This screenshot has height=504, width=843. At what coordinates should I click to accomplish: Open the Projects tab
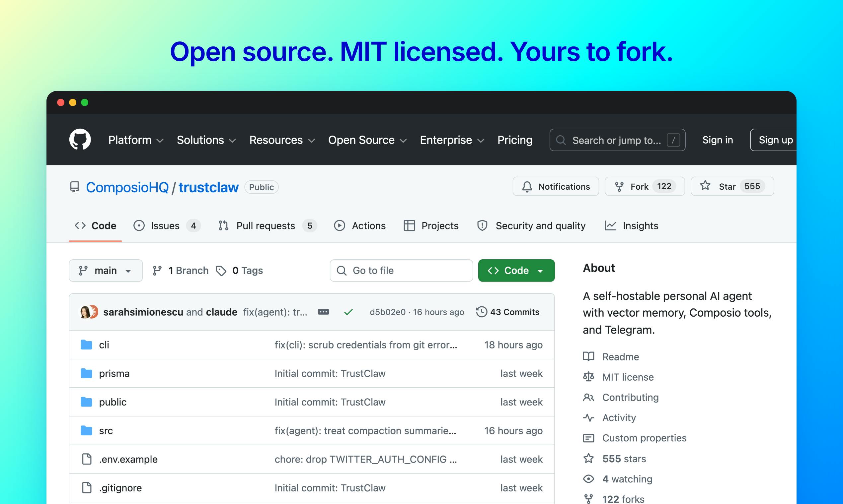(x=431, y=226)
